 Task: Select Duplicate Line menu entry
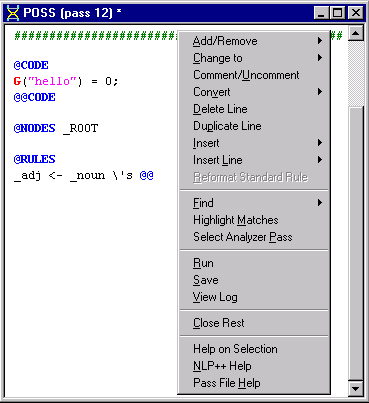[x=254, y=126]
